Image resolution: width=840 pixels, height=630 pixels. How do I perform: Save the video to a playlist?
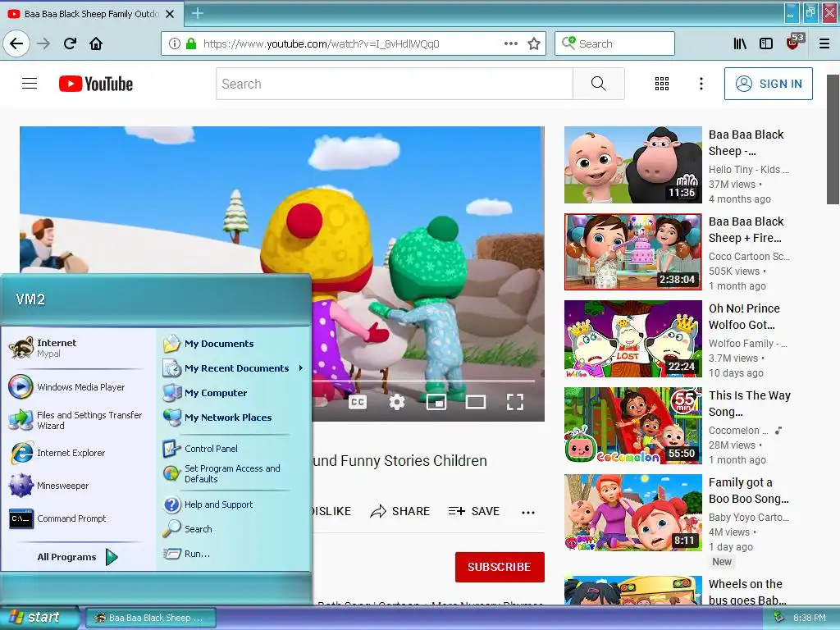(473, 512)
